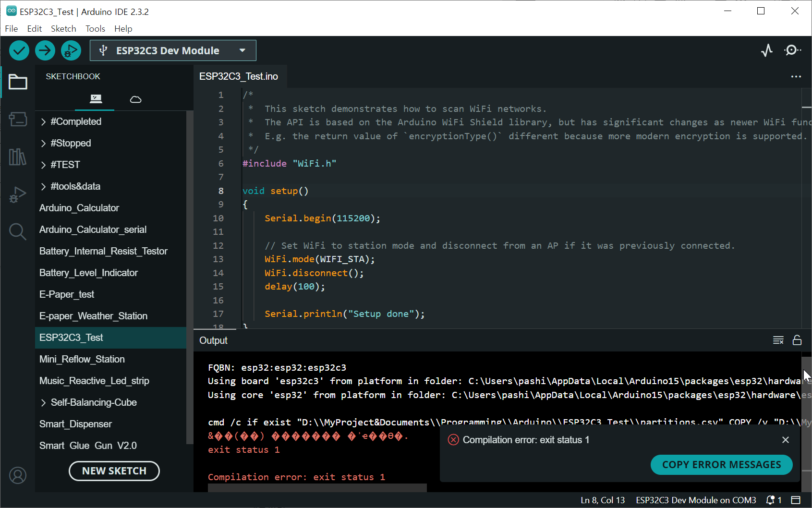Screen dimensions: 812x508
Task: Open the Sketch menu
Action: point(63,29)
